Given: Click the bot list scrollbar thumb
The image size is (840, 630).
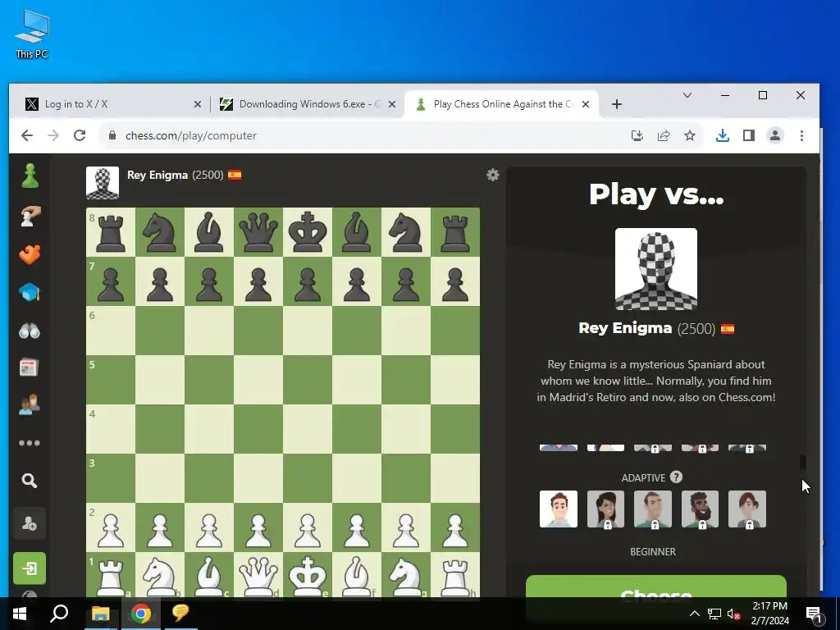Looking at the screenshot, I should tap(802, 463).
